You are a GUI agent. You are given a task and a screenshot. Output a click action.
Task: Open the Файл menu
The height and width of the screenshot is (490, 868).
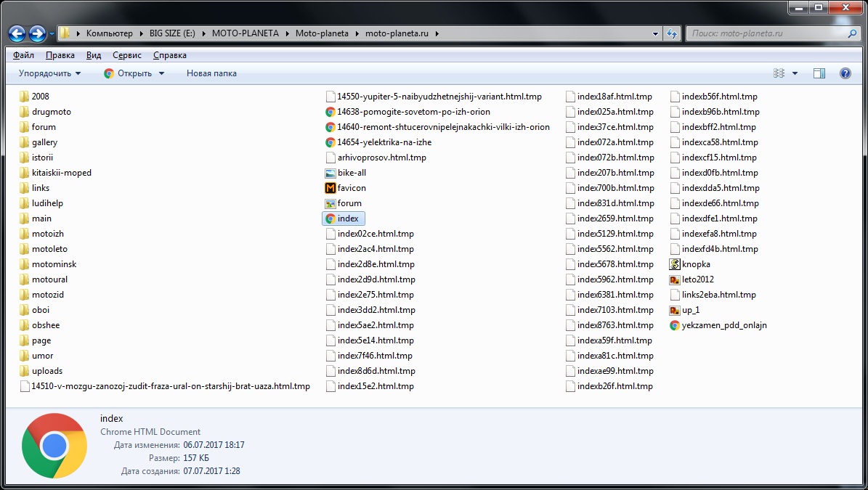tap(23, 55)
